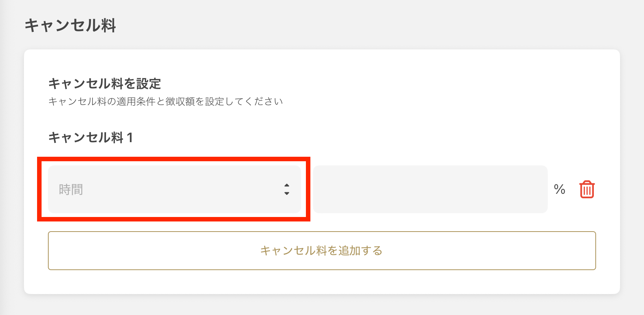Viewport: 644px width, 315px height.
Task: Click the empty field left of %
Action: [x=430, y=189]
